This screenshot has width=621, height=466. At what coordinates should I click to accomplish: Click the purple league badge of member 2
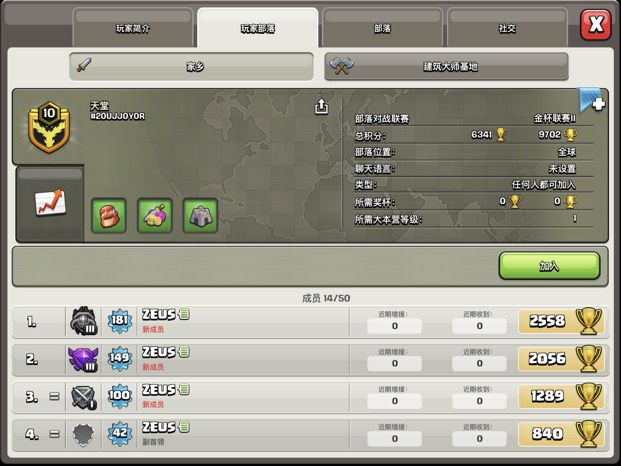(x=83, y=359)
